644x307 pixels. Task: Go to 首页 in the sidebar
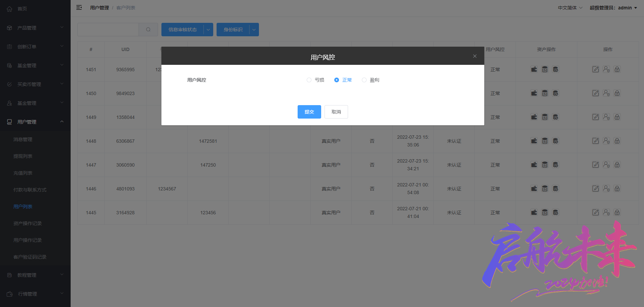(35, 9)
